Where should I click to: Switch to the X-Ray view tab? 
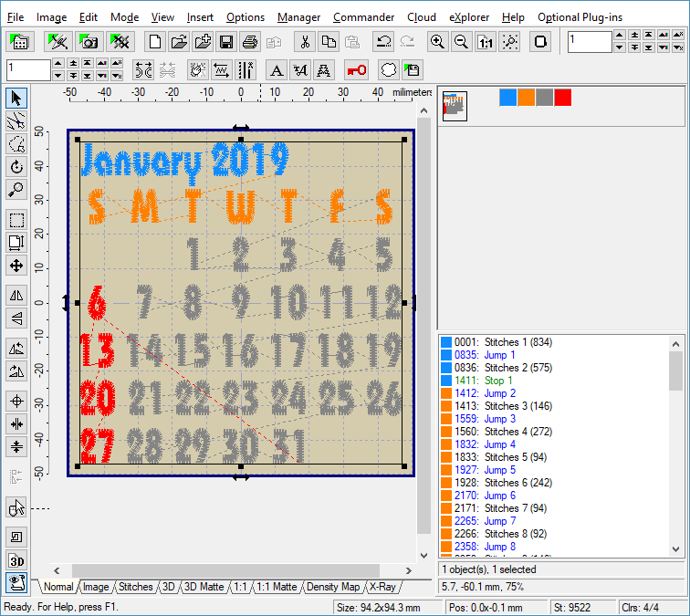382,587
